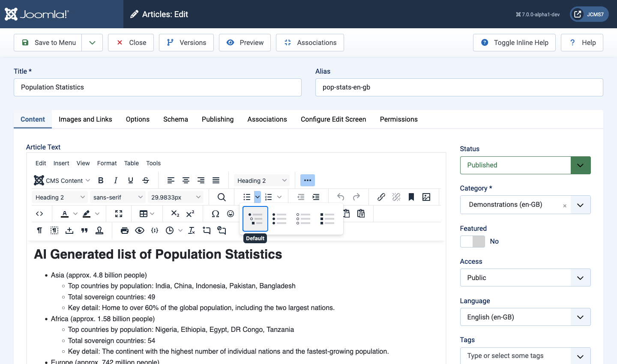Screen dimensions: 617x364
Task: Click the Close button
Action: point(131,43)
